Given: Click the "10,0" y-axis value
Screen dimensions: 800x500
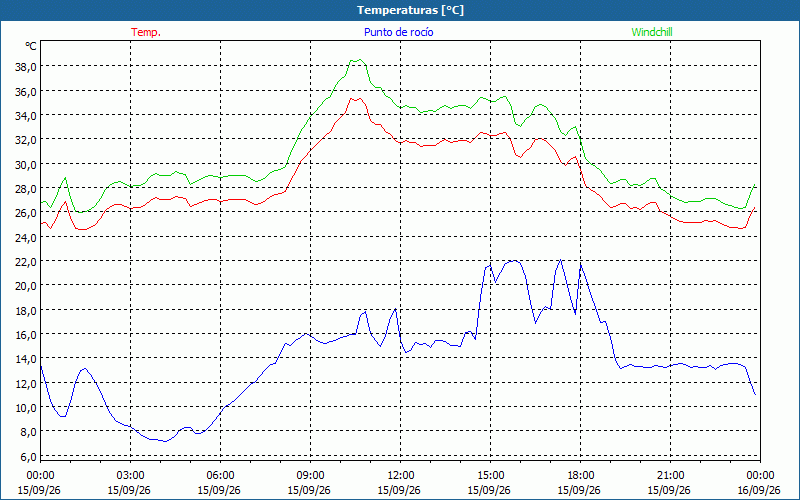Looking at the screenshot, I should click(26, 408).
